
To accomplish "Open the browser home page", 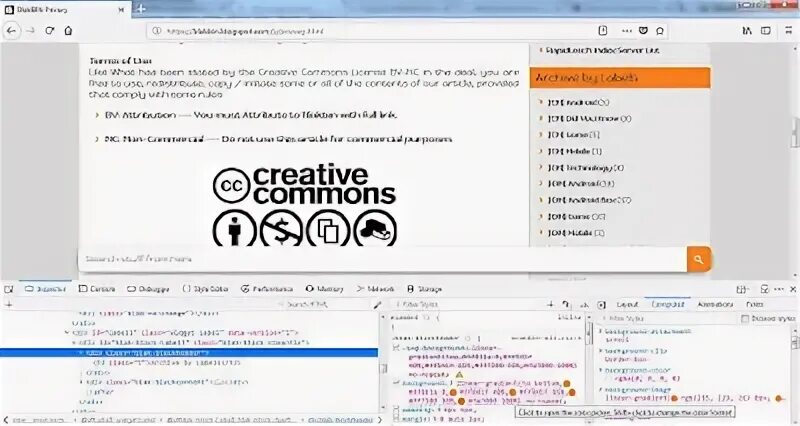I will click(x=68, y=31).
